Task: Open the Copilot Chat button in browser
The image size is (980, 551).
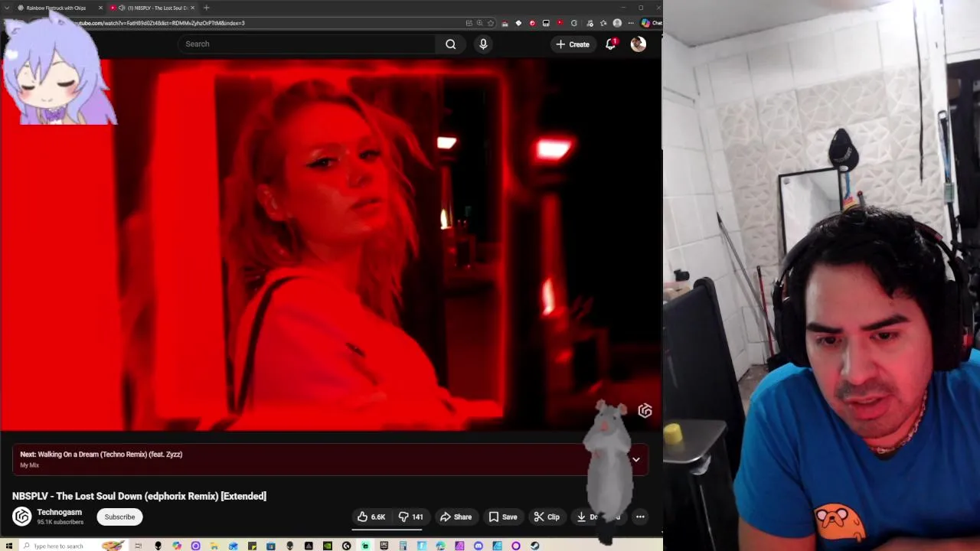Action: 652,23
